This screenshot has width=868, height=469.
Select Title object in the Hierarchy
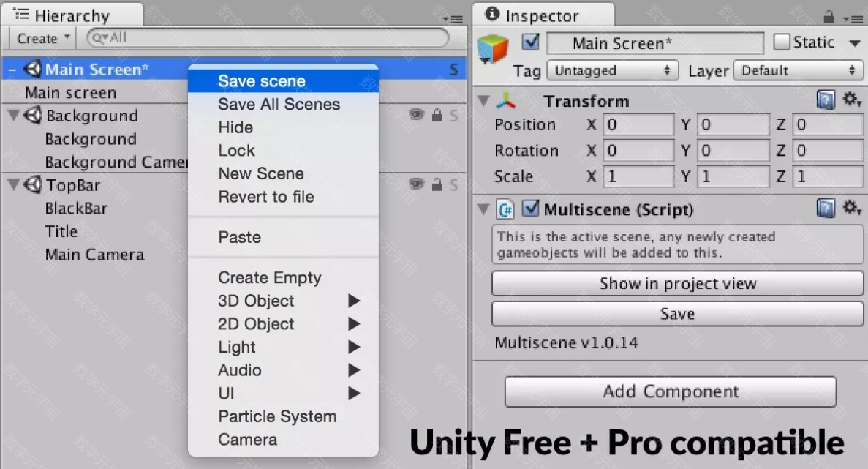click(x=61, y=231)
